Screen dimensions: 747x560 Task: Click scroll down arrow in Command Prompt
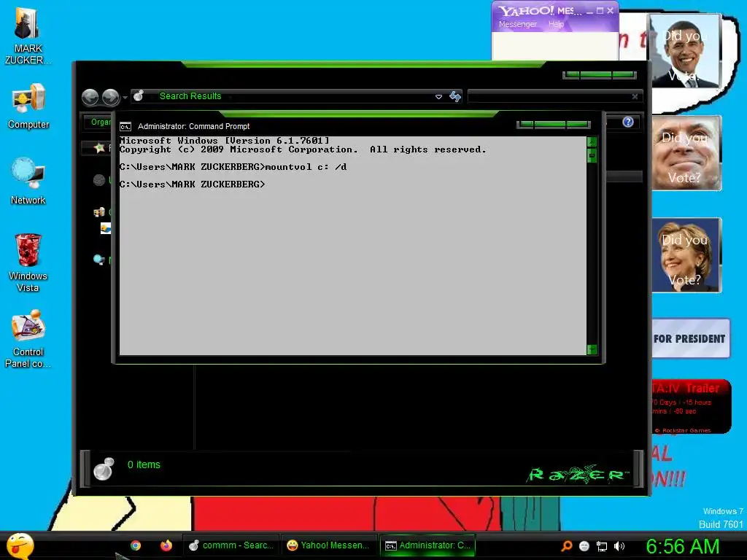tap(592, 349)
